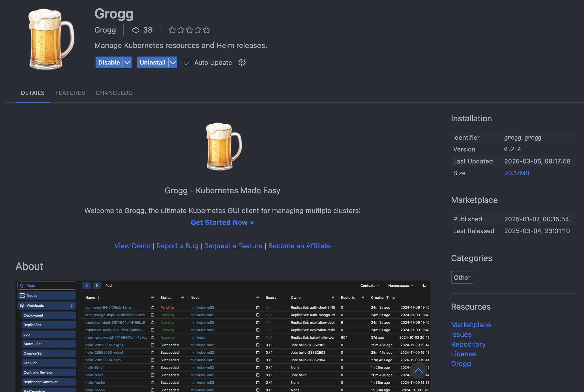The image size is (584, 392).
Task: Rate extension with the fifth star
Action: coord(206,30)
